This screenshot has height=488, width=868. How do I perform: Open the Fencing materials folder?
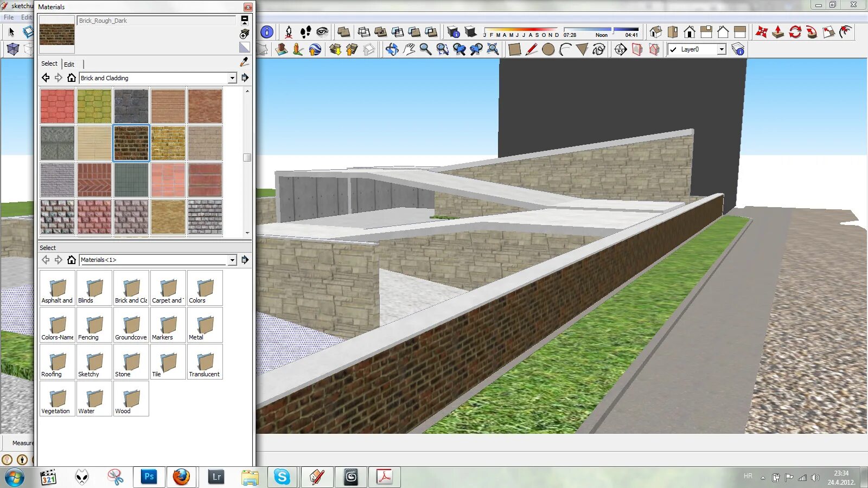(x=94, y=325)
